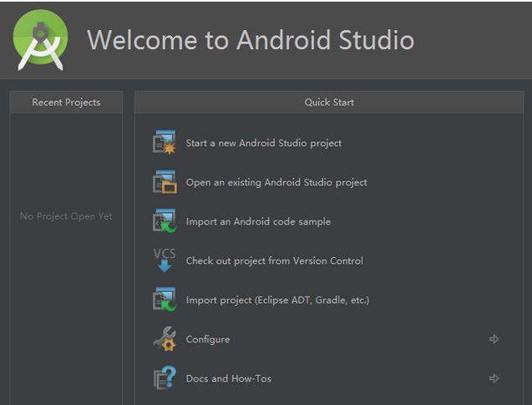Open the Configure menu entry
Viewport: 532px width, 405px height.
click(208, 340)
